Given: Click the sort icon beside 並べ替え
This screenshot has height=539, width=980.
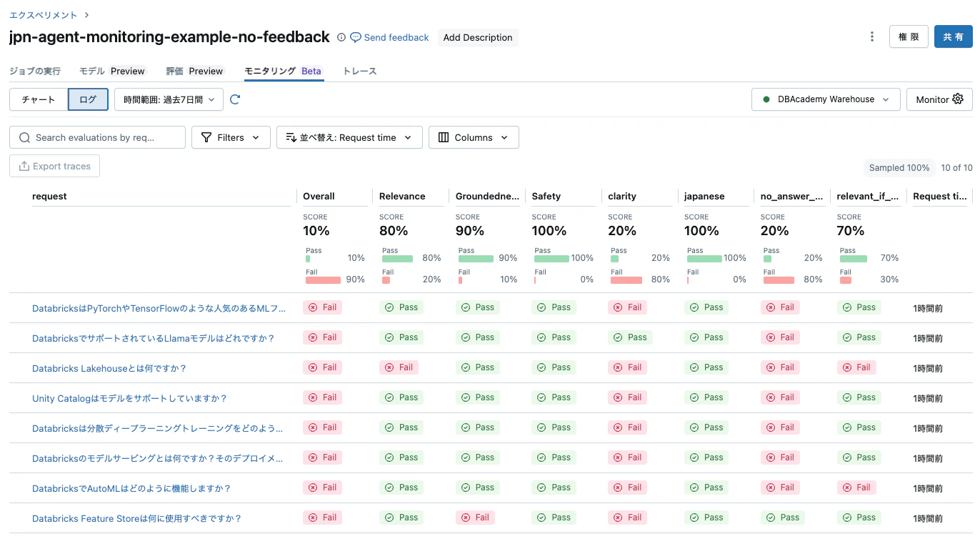Looking at the screenshot, I should pos(291,137).
